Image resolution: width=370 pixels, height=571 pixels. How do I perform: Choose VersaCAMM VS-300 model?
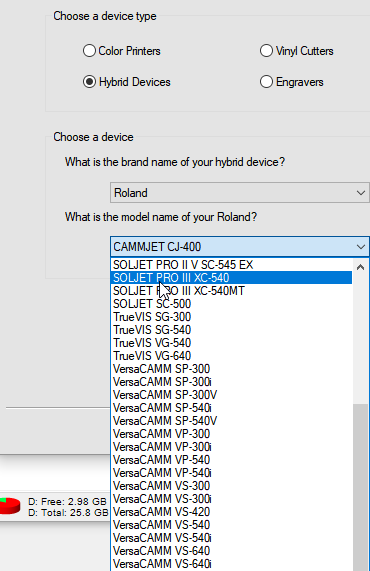231,486
